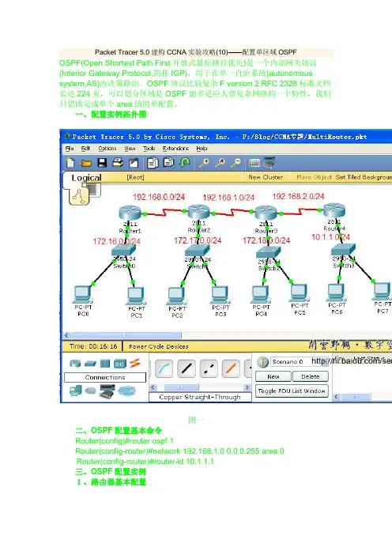
Task: Select the Copper Straight-Through cable
Action: (187, 368)
